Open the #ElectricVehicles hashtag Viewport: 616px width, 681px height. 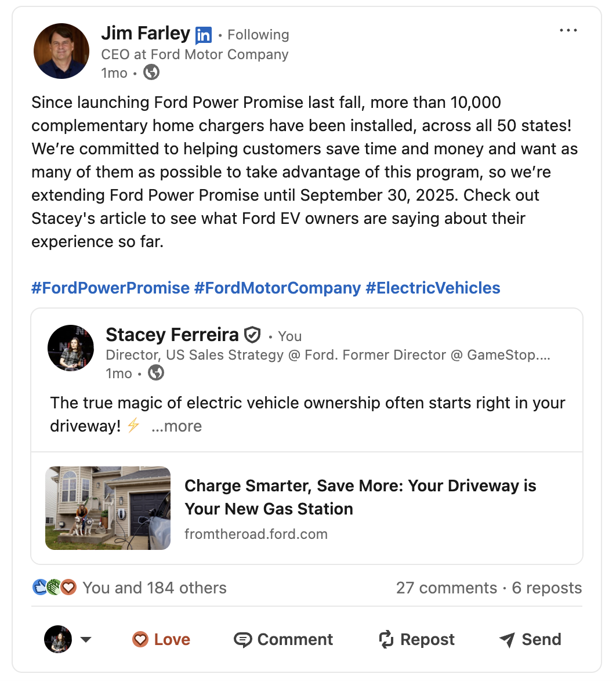point(433,288)
